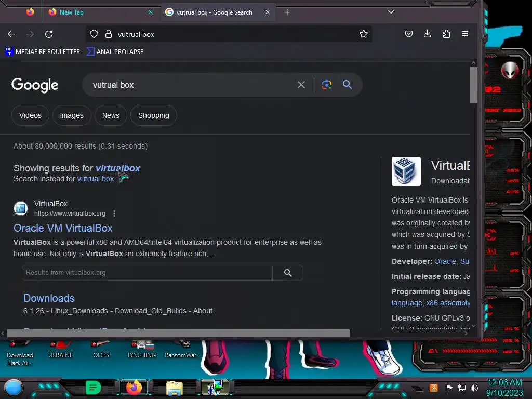
Task: Filter results by News
Action: 111,115
